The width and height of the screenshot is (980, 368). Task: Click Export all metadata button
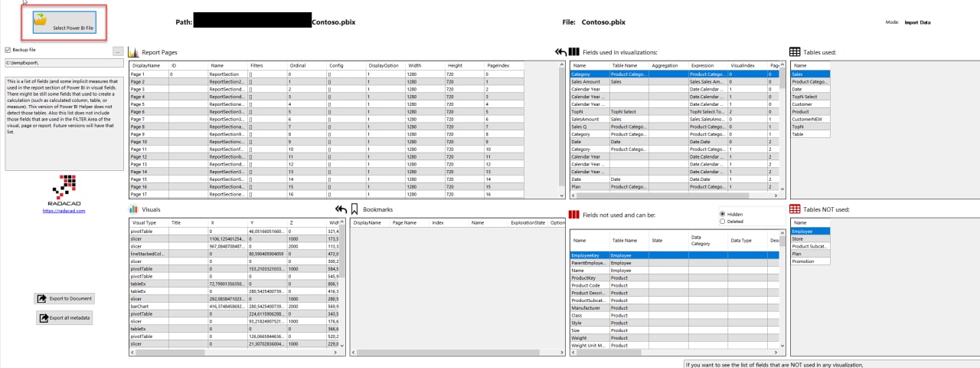point(64,317)
